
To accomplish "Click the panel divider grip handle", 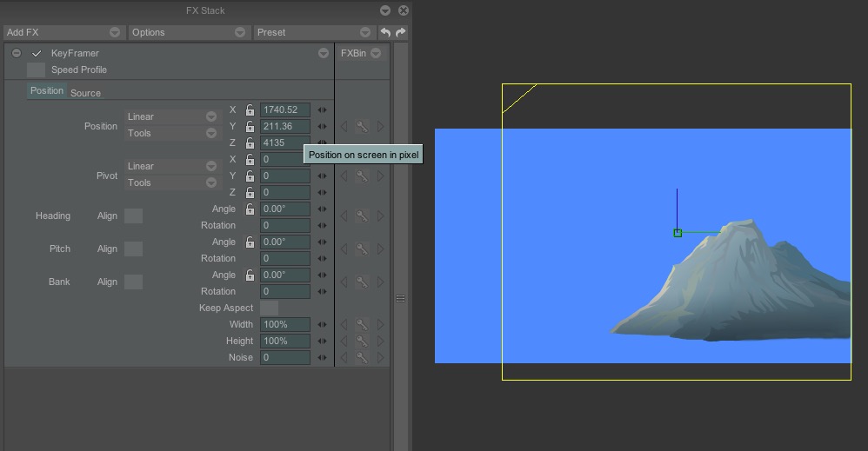I will [401, 299].
